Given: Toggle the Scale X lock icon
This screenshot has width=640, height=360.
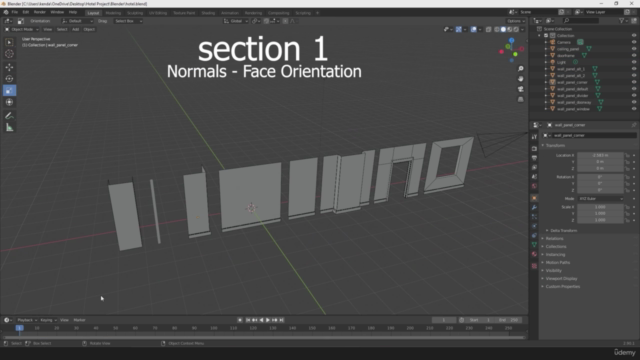Looking at the screenshot, I should coord(627,207).
